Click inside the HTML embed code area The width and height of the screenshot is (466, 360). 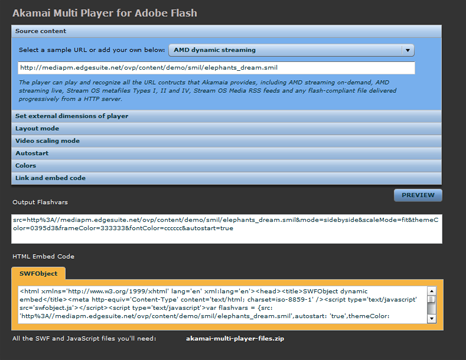coord(222,305)
